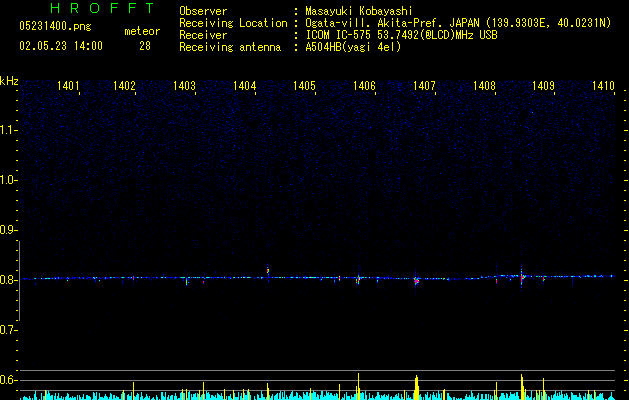Click the 1.0 kHz axis label
The width and height of the screenshot is (629, 400).
tap(8, 180)
